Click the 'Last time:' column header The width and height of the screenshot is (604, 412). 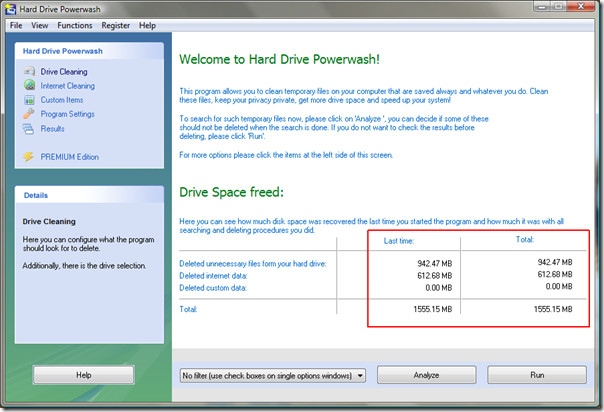(399, 241)
